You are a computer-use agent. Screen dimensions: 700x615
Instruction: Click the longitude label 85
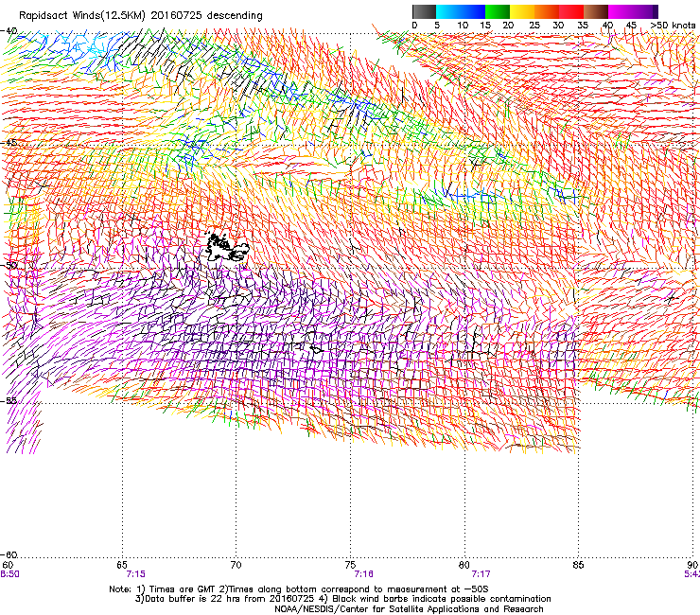pyautogui.click(x=578, y=565)
